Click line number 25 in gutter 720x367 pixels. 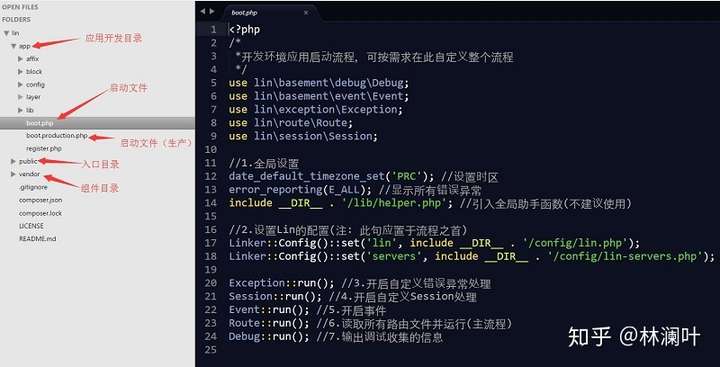210,350
